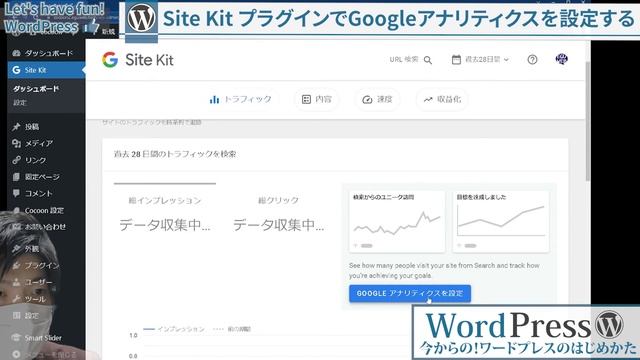Image resolution: width=640 pixels, height=360 pixels.
Task: Switch to the 速度 tab
Action: pyautogui.click(x=377, y=99)
